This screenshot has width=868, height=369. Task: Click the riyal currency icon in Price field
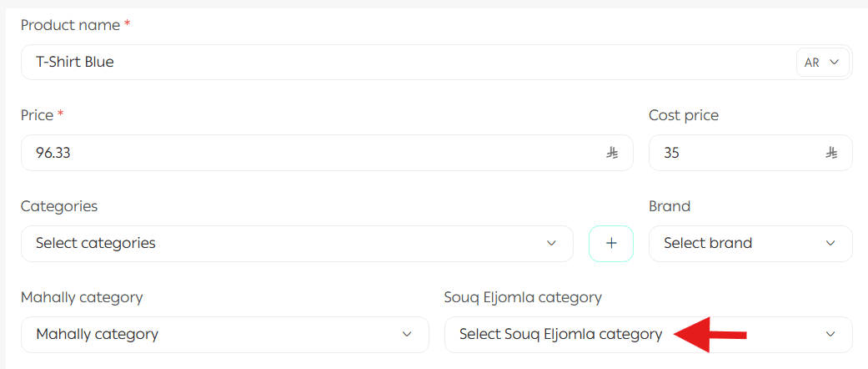pyautogui.click(x=612, y=153)
